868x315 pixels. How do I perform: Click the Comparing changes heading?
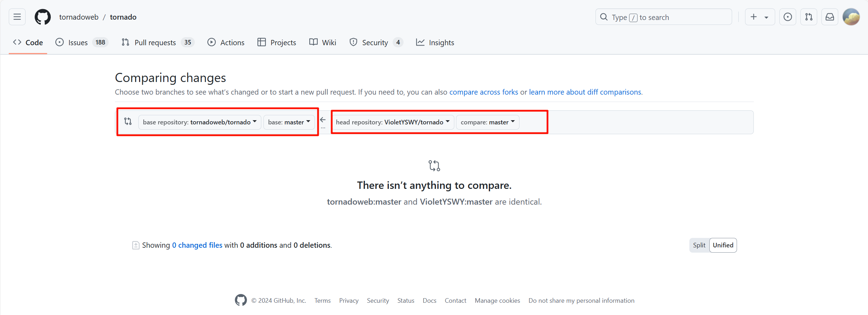pyautogui.click(x=171, y=78)
